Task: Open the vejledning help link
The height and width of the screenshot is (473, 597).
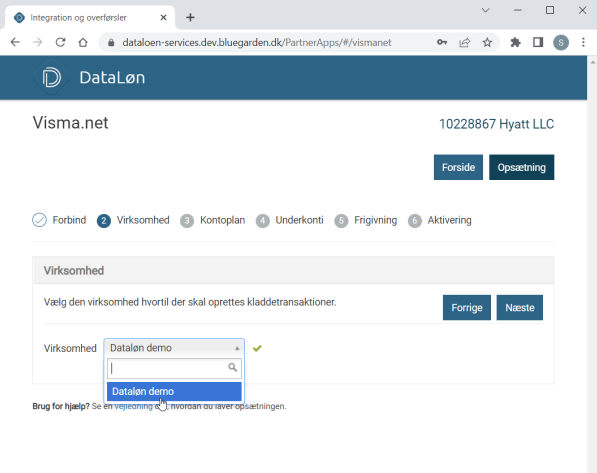Action: click(x=133, y=406)
